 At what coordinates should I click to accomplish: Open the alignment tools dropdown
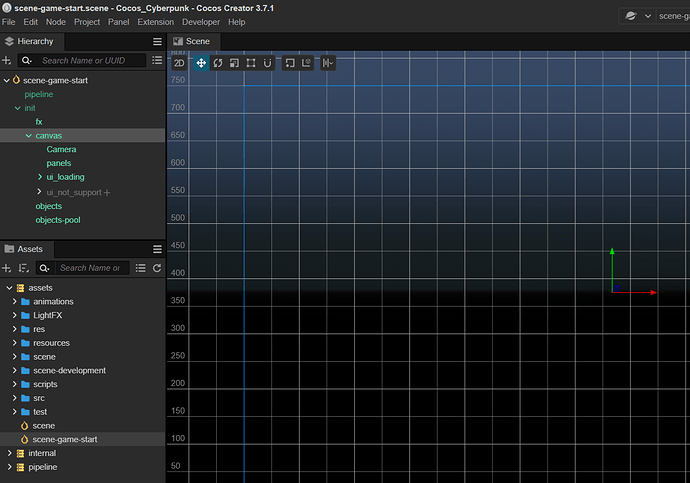(x=328, y=63)
